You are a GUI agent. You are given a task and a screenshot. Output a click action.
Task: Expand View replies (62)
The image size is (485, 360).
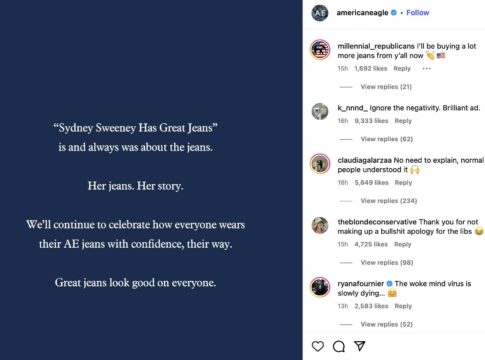click(x=387, y=139)
